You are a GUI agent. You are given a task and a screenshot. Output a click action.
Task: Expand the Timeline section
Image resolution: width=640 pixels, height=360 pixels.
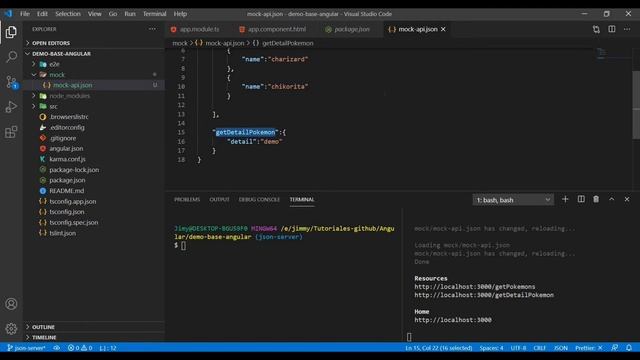point(44,338)
